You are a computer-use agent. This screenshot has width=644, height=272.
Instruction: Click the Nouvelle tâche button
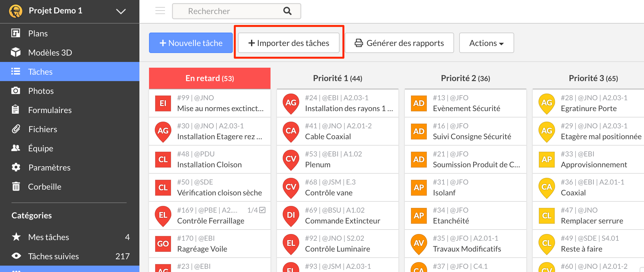point(191,43)
